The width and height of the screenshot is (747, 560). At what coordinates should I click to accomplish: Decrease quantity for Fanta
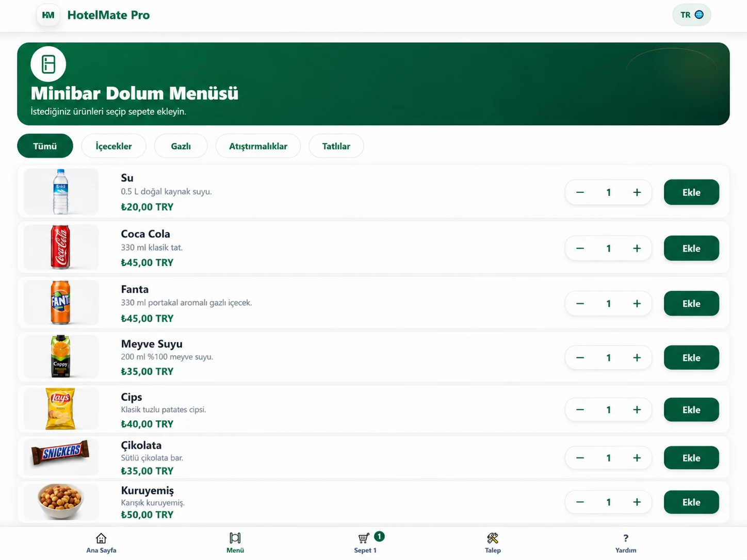pos(580,303)
